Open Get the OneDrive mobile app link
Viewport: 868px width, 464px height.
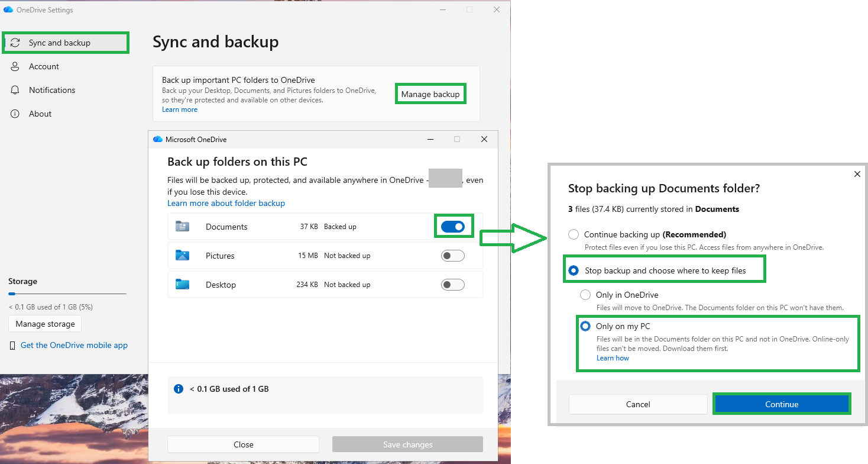click(x=74, y=345)
